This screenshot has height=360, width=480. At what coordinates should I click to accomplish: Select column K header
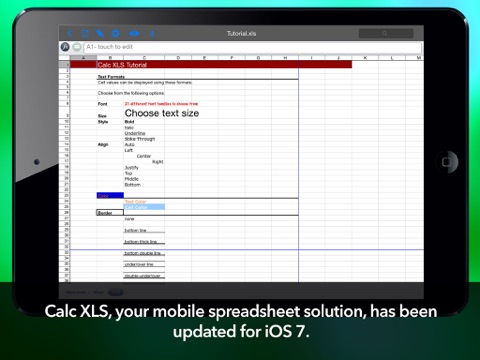[x=365, y=58]
